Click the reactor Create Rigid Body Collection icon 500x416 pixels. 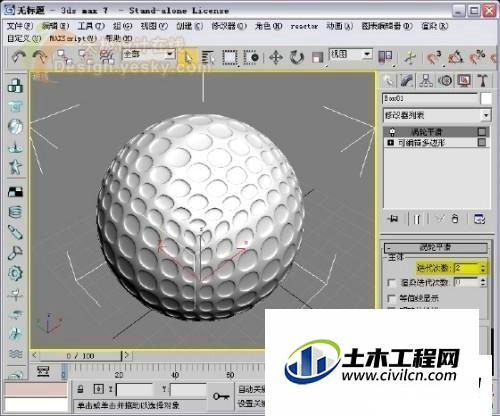[15, 86]
